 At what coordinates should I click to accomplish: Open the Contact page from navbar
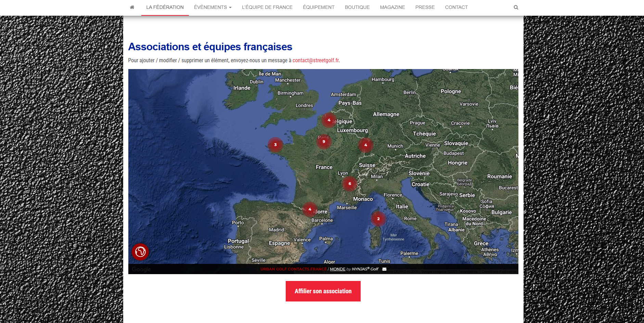(x=456, y=7)
